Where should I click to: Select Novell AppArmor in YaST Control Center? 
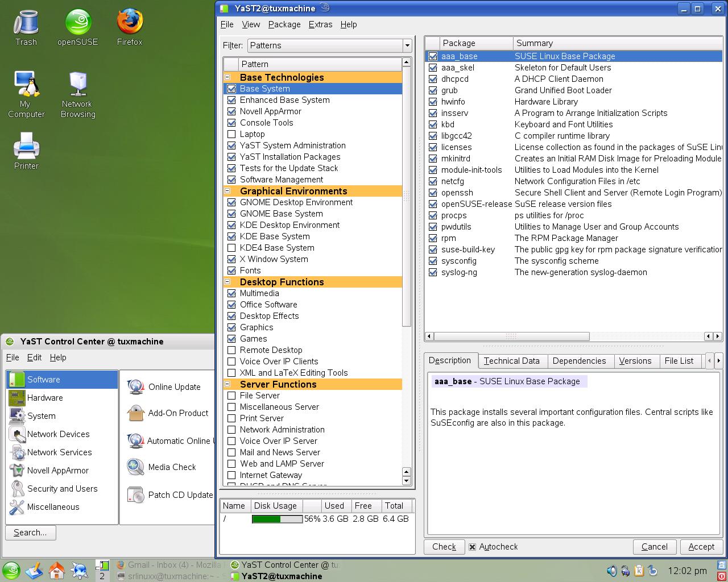62,471
